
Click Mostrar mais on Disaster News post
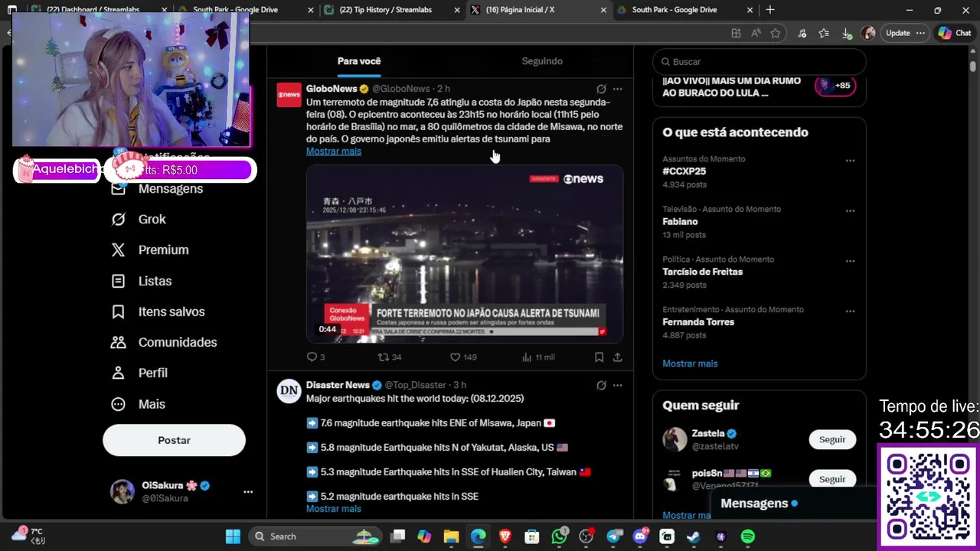(334, 508)
